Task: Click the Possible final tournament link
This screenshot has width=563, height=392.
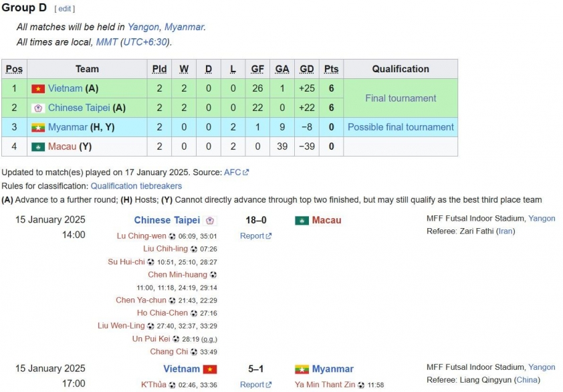Action: [401, 127]
